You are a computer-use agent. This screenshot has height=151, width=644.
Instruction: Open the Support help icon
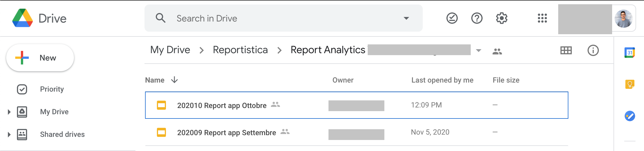pyautogui.click(x=477, y=18)
